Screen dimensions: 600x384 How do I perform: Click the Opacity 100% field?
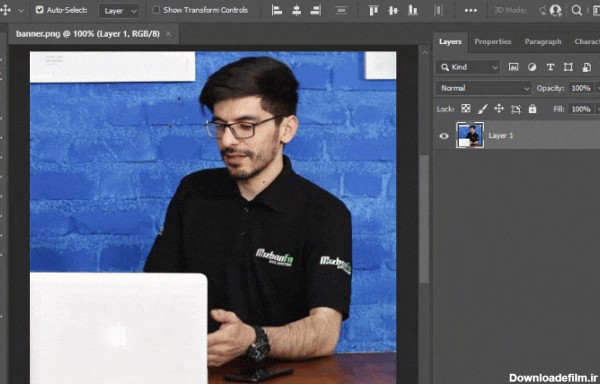pos(581,88)
